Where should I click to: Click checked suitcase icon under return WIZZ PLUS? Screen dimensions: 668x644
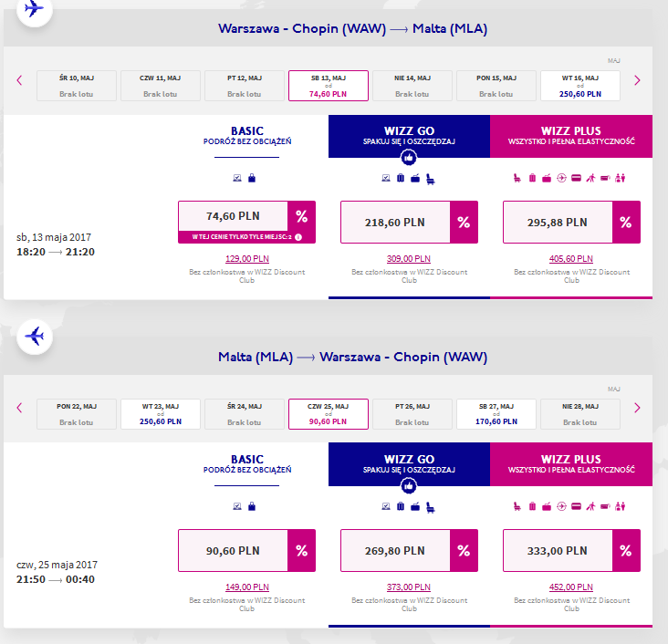pos(532,506)
